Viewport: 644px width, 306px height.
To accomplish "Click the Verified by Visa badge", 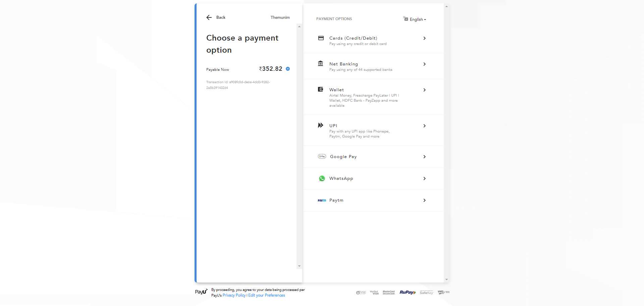I will pos(374,293).
